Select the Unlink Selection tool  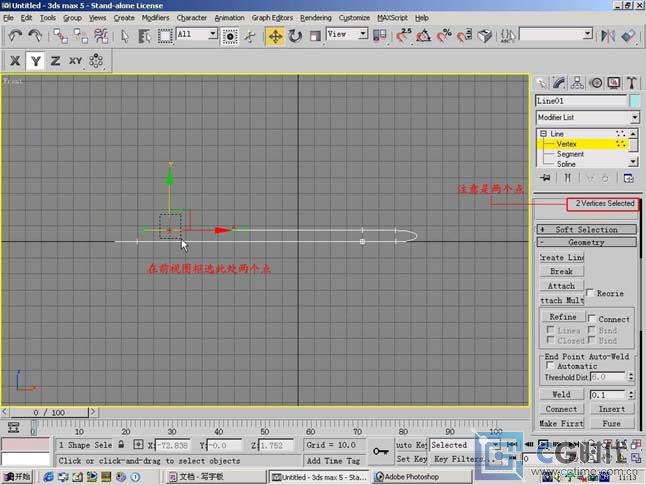pyautogui.click(x=81, y=36)
